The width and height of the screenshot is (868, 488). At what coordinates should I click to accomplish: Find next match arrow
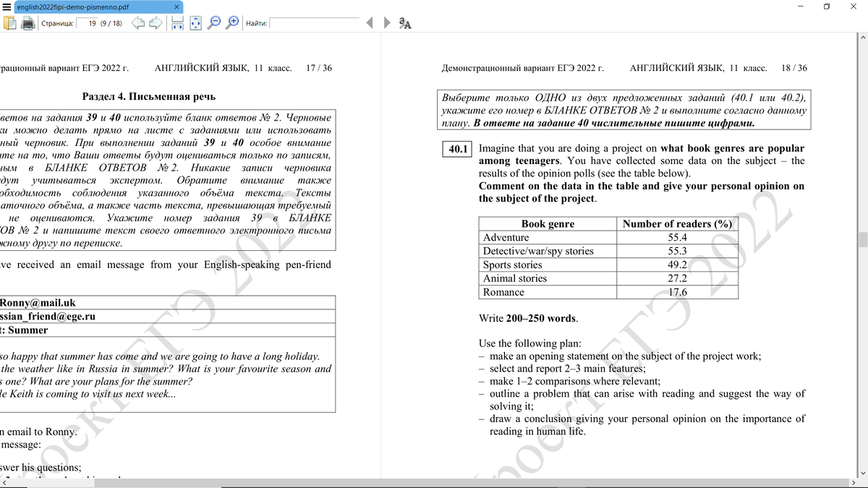[x=387, y=23]
